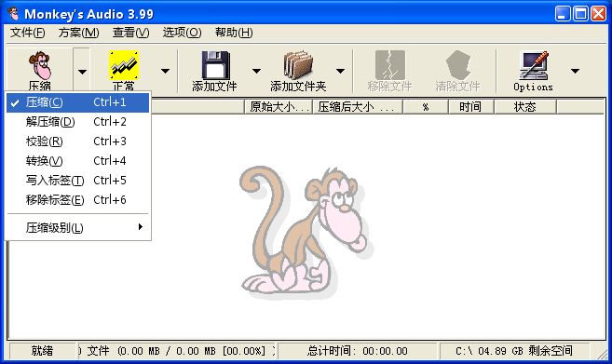This screenshot has height=364, width=612.
Task: Close the Monkey's Audio window
Action: 598,14
